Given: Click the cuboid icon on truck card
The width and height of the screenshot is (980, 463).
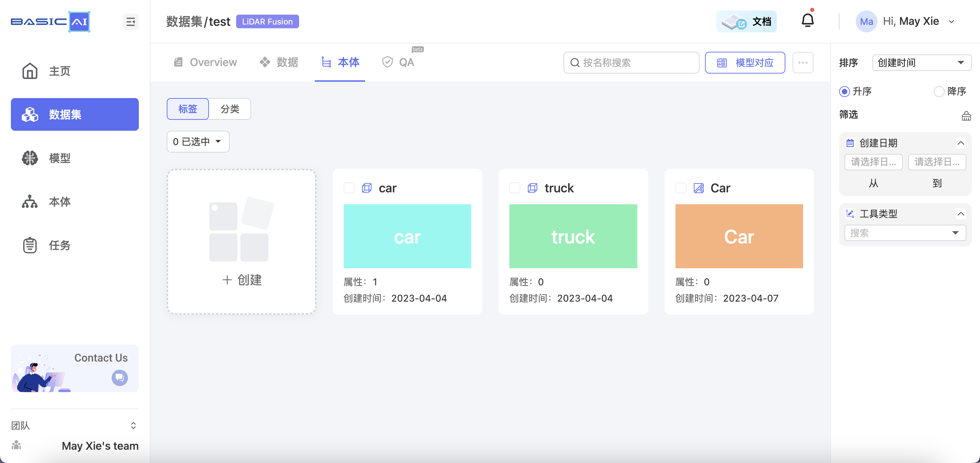Looking at the screenshot, I should (533, 188).
